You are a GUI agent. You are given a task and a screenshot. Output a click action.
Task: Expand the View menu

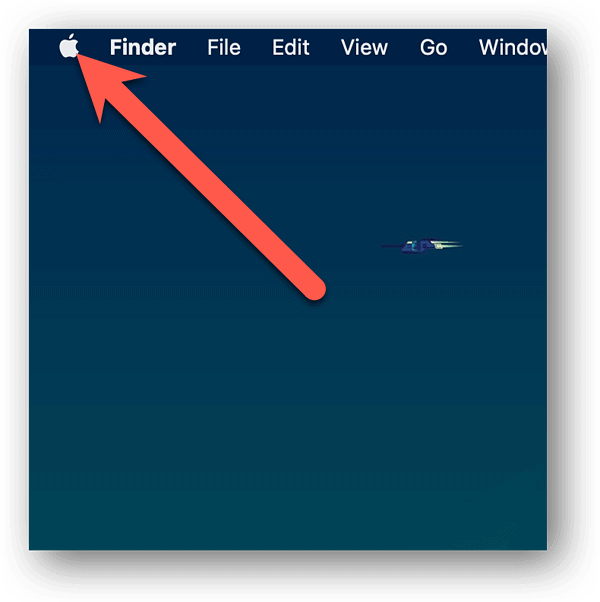coord(364,47)
